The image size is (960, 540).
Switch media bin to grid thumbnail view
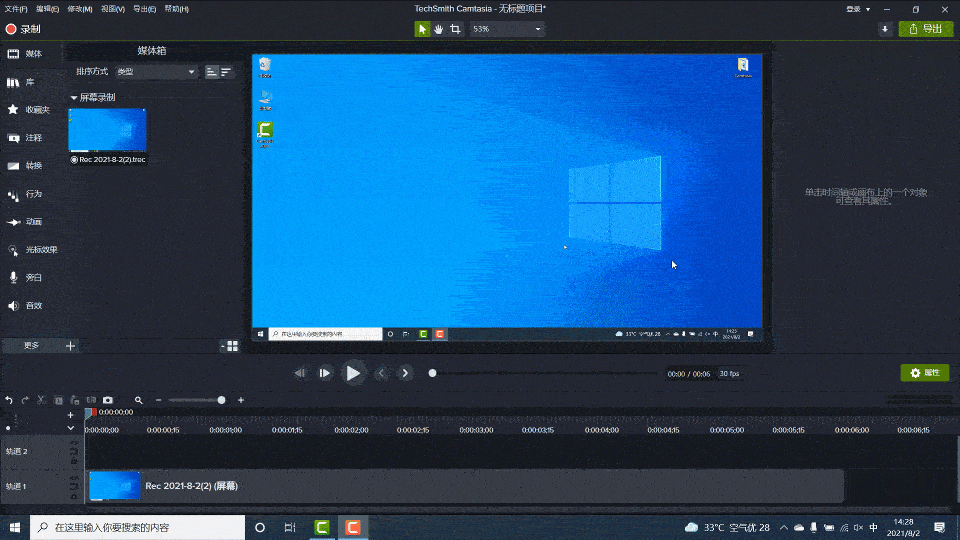233,347
